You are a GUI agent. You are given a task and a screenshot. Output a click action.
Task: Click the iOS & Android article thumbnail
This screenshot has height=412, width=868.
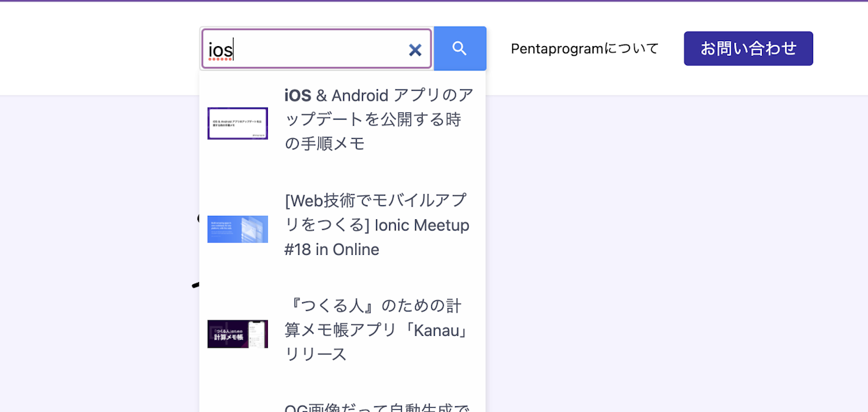(x=237, y=123)
